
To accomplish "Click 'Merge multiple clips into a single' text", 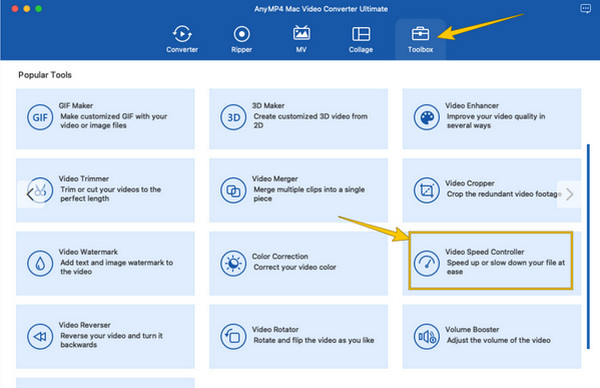I will click(x=309, y=189).
